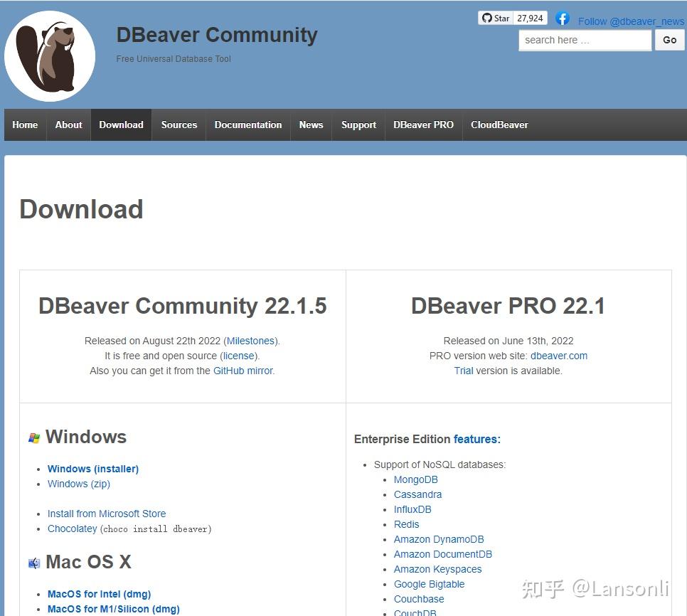Open the Amazon Keyspaces link
The height and width of the screenshot is (616, 687).
[x=437, y=569]
